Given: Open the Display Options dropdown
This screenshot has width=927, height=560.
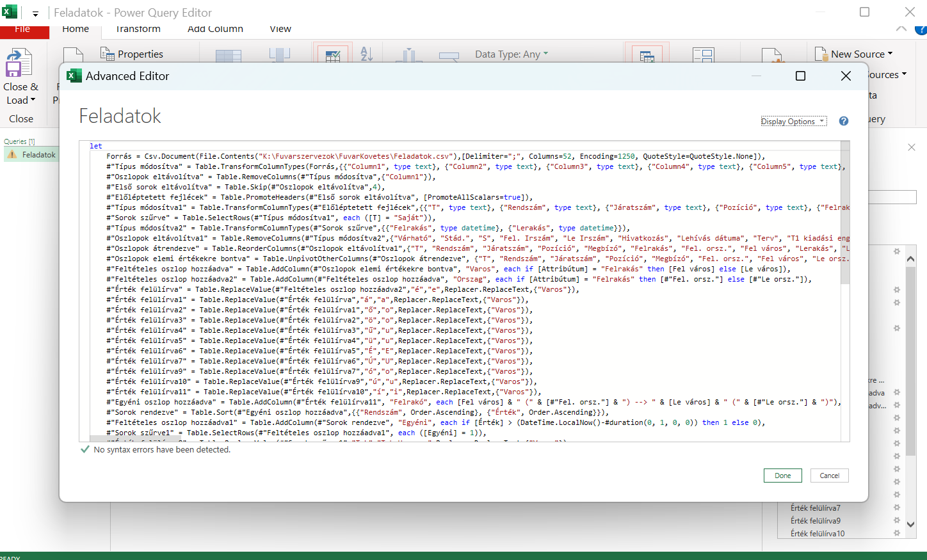Looking at the screenshot, I should [x=793, y=122].
